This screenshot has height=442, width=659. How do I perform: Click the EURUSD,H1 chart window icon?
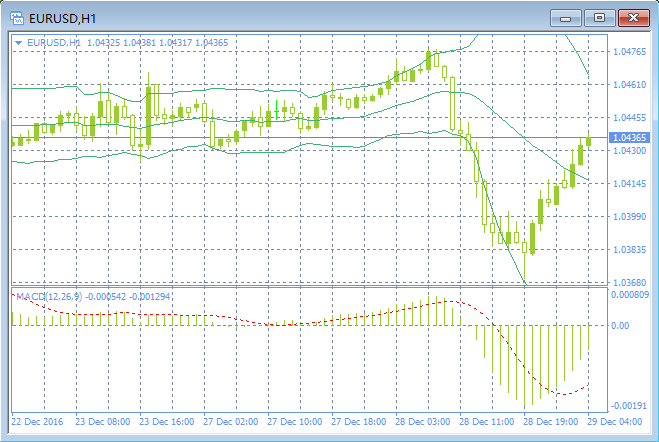[x=17, y=18]
